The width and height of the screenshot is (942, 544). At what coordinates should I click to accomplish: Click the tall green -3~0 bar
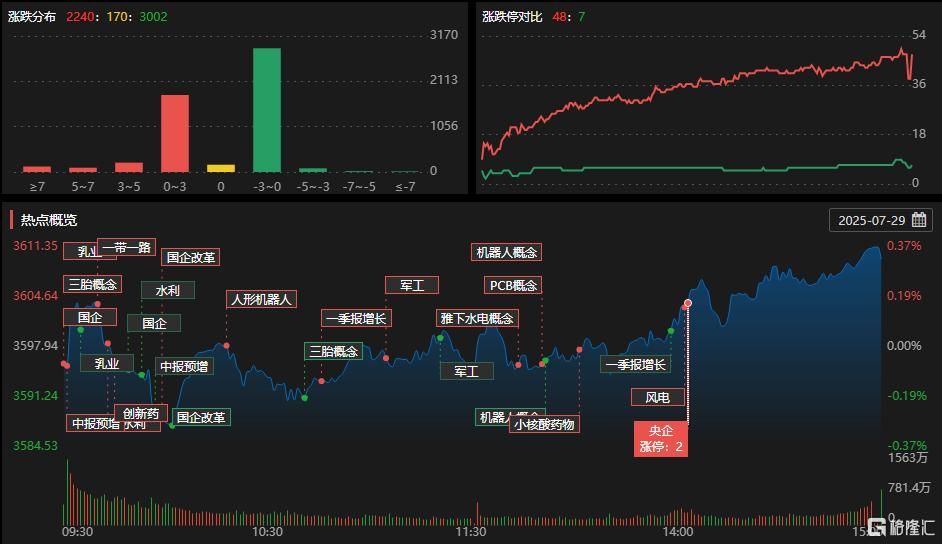pyautogui.click(x=267, y=110)
